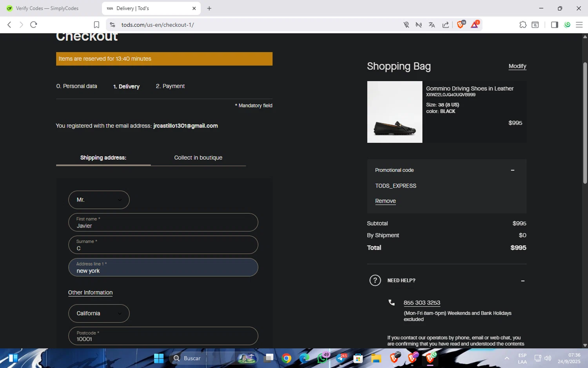Click the Total $995 amount

(x=518, y=248)
